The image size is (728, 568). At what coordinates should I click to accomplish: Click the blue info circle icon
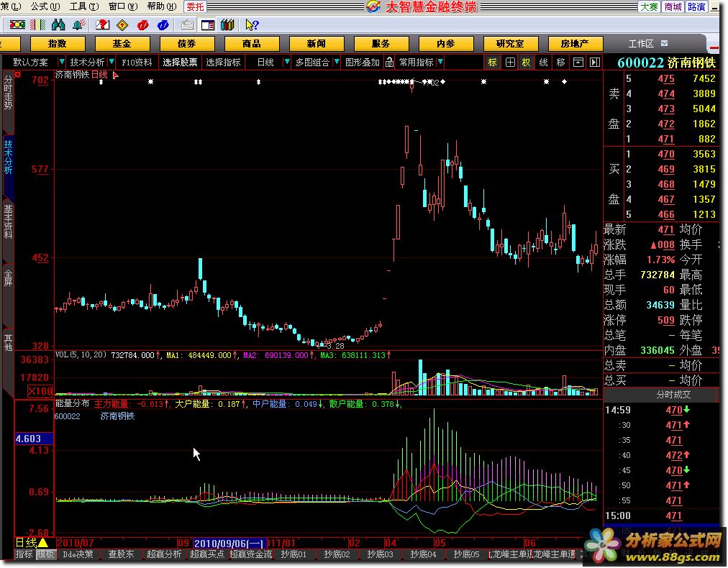click(163, 24)
